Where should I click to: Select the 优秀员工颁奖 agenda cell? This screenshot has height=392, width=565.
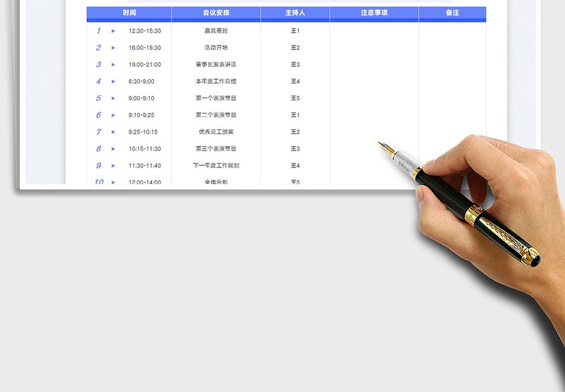point(215,132)
